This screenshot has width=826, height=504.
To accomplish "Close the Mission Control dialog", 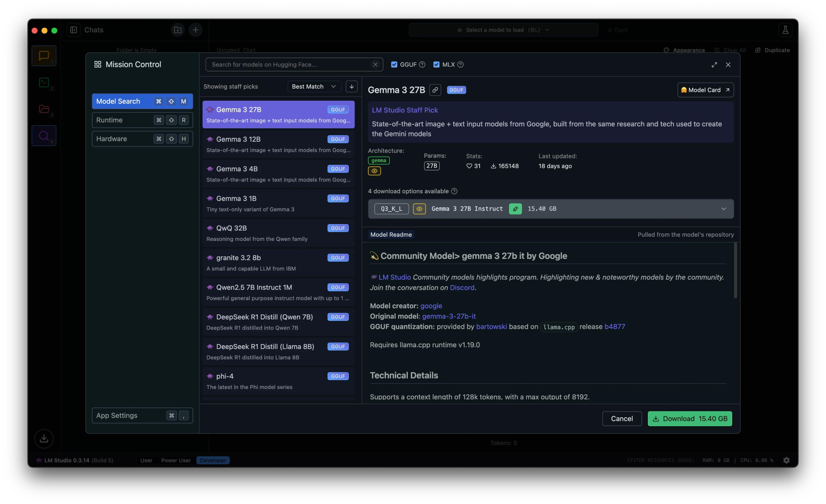I will point(728,65).
